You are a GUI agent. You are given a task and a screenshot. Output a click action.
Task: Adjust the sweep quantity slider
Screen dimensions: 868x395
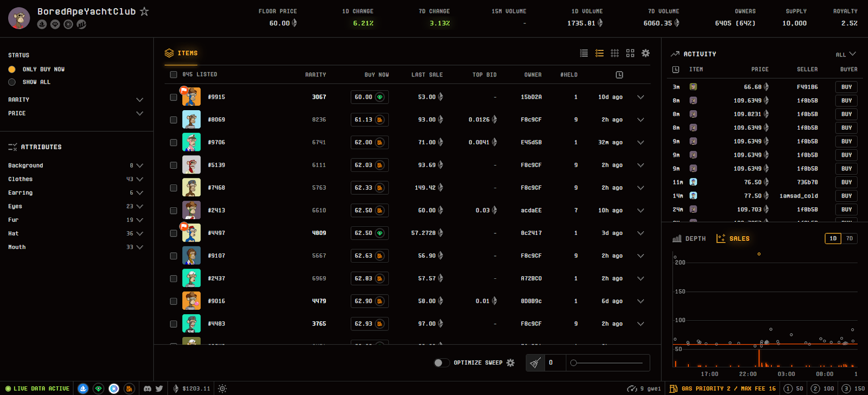click(x=608, y=362)
